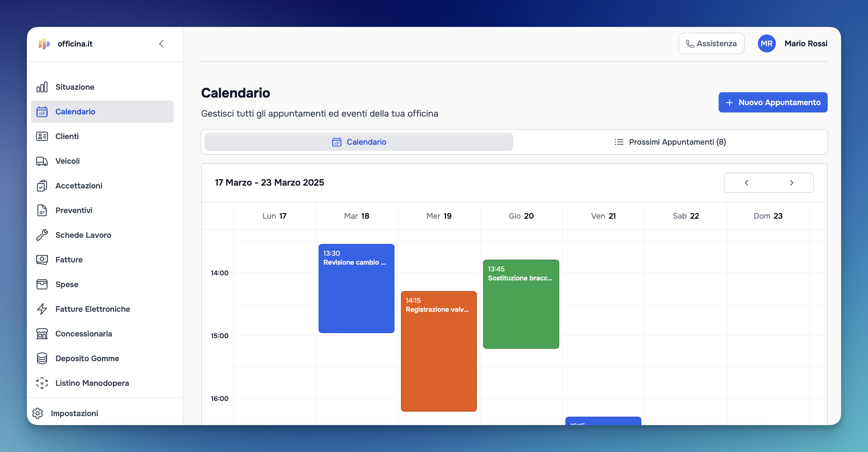
Task: Select the Schede Lavoro wrench icon
Action: pos(42,235)
